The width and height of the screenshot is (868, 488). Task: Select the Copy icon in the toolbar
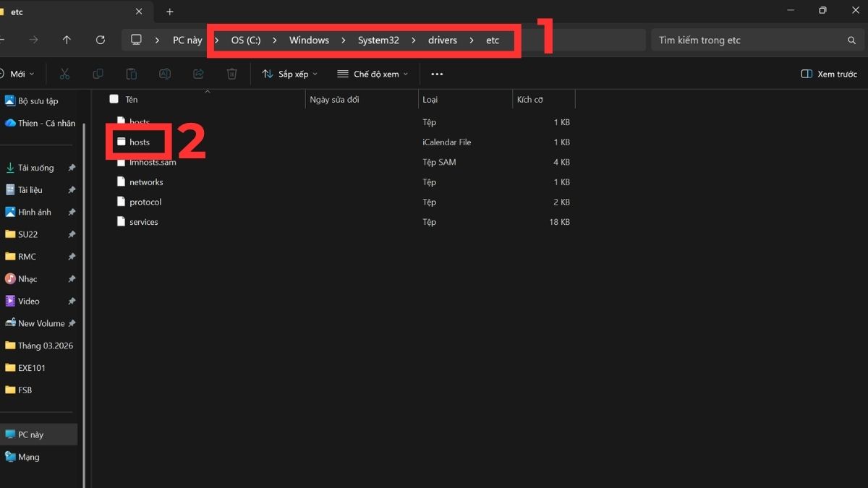pos(98,74)
